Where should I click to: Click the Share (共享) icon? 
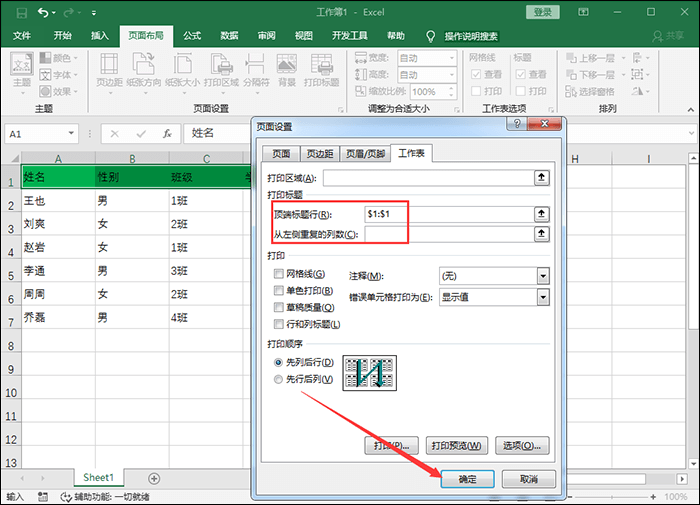point(658,36)
